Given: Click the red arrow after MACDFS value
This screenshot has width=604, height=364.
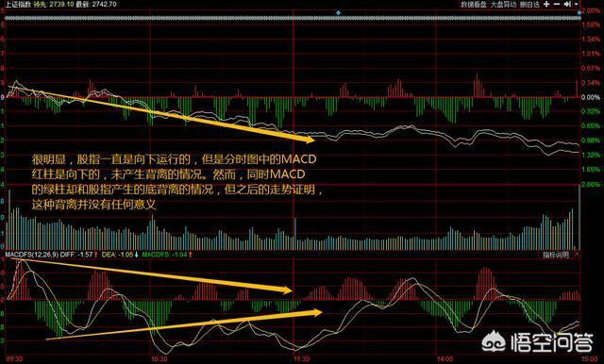Looking at the screenshot, I should coord(191,255).
